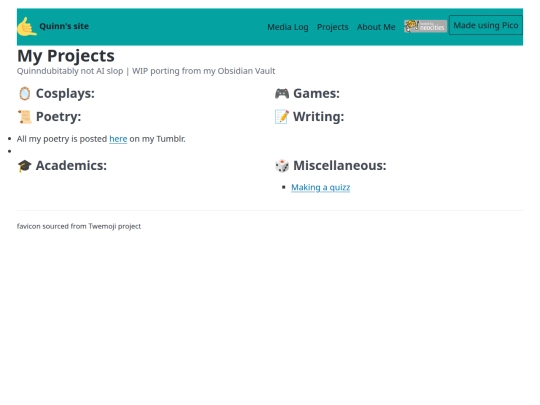This screenshot has width=540, height=405.
Task: Click the memo emoji beside Writing
Action: pos(282,116)
